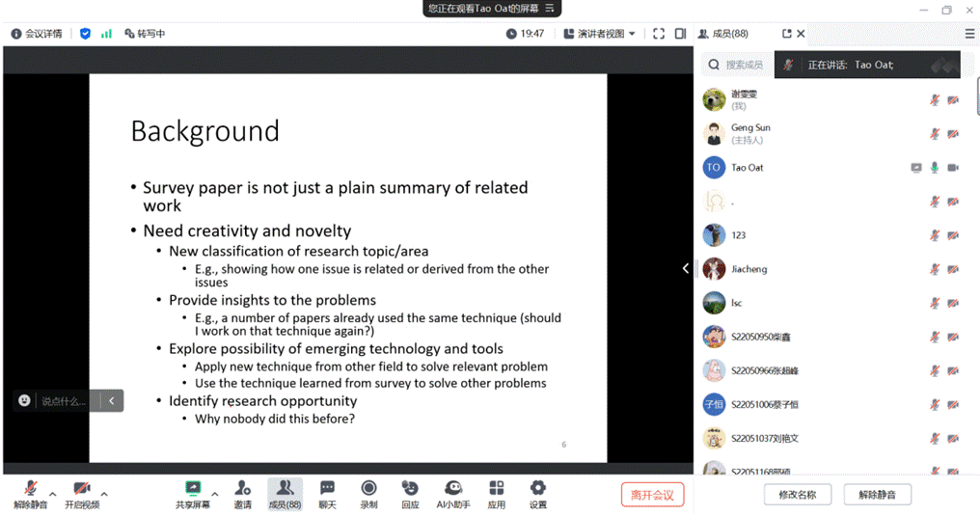
Task: Open meeting details in top bar
Action: click(x=37, y=34)
